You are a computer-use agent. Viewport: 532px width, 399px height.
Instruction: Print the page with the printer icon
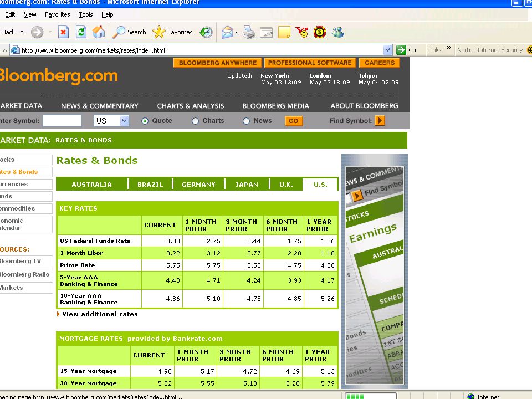249,33
